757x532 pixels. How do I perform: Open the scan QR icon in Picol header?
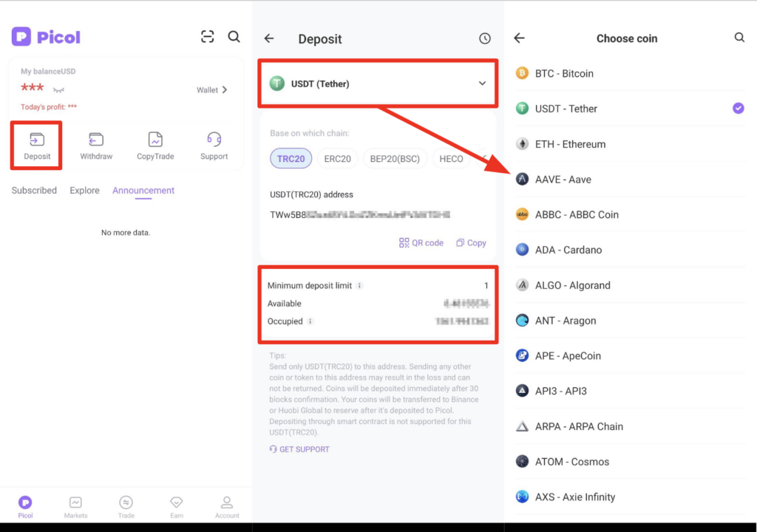coord(207,37)
